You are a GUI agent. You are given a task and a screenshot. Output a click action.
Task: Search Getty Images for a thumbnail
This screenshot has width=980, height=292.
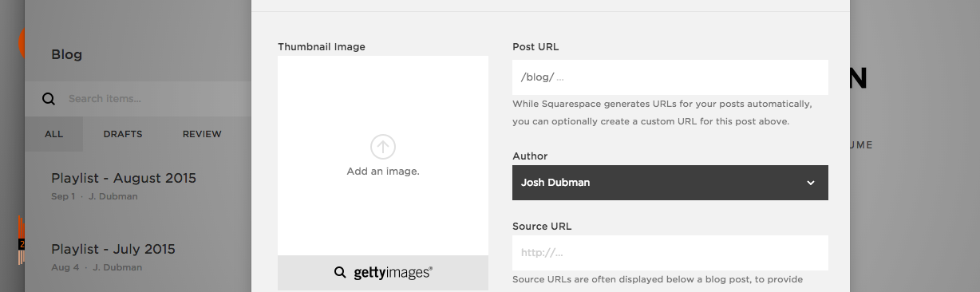[x=383, y=273]
